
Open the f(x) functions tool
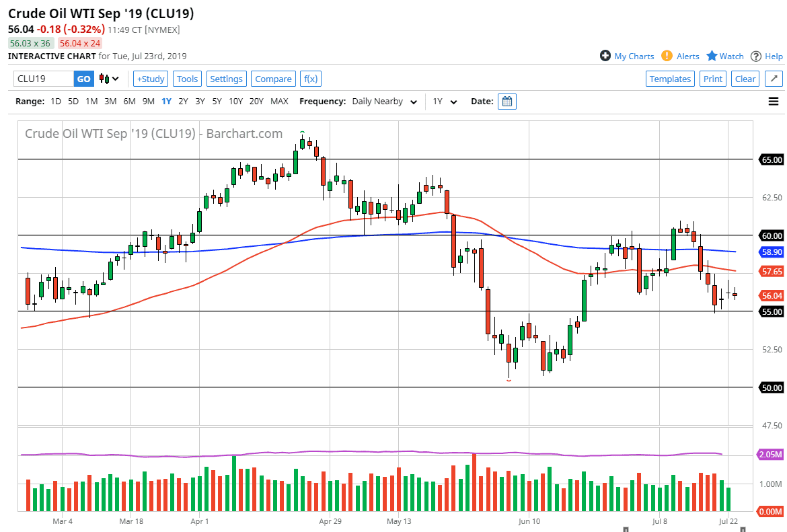click(310, 79)
